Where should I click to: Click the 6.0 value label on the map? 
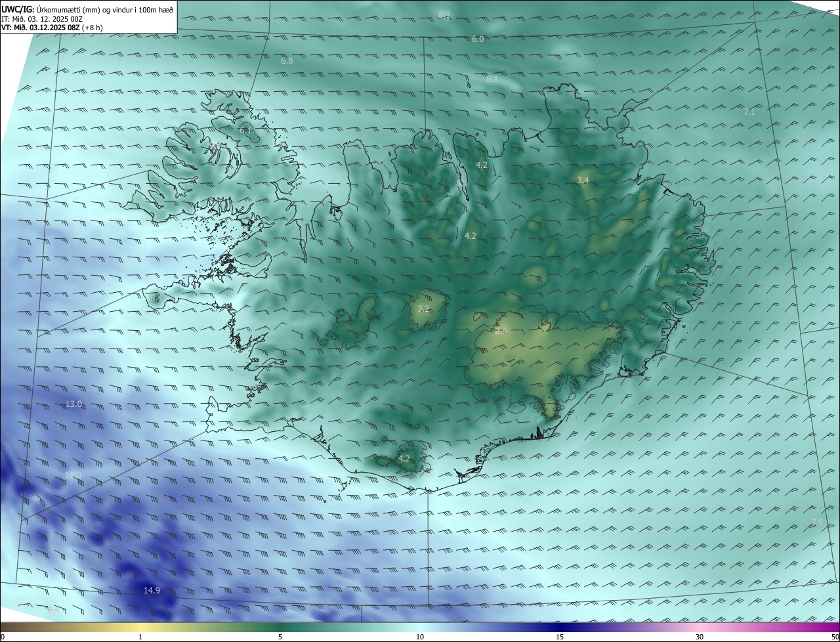[x=478, y=39]
